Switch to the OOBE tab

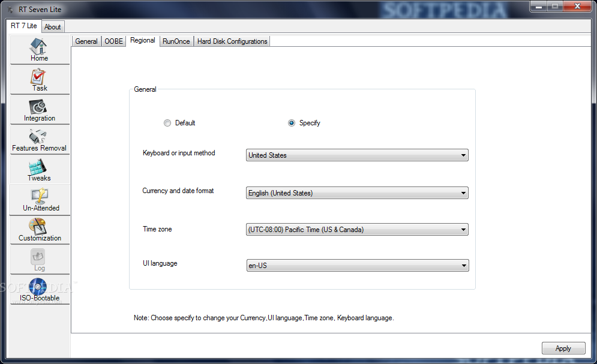113,41
